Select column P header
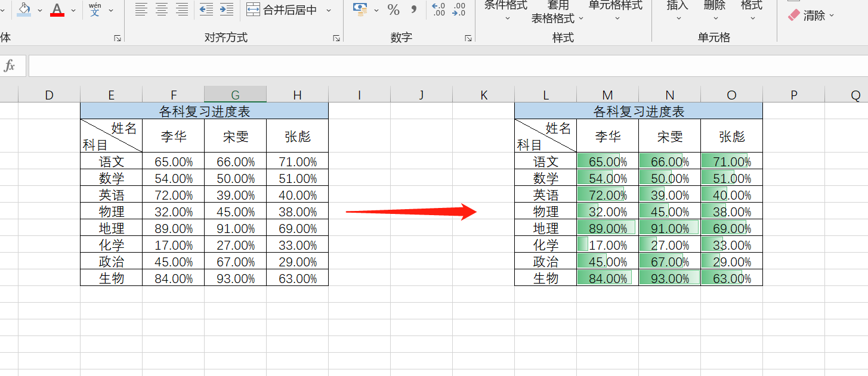 (794, 95)
